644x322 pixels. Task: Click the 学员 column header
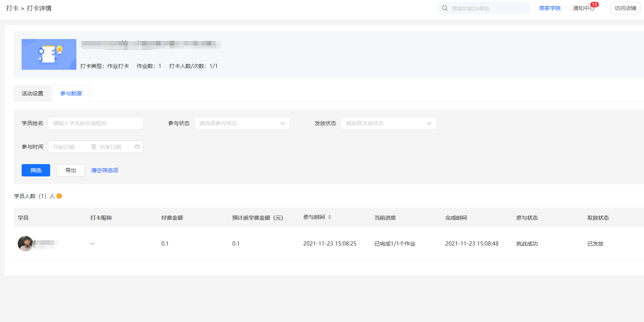coord(23,218)
